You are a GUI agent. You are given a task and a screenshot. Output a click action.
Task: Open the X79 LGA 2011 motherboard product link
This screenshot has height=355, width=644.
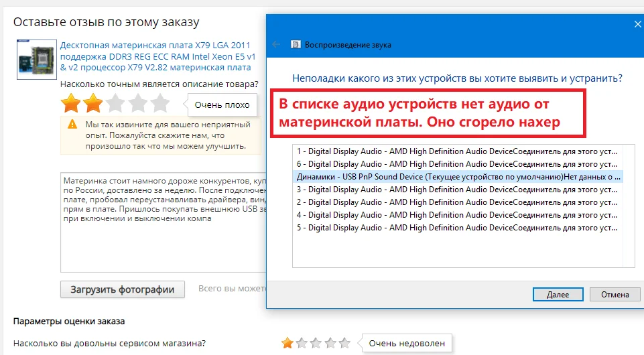[157, 56]
